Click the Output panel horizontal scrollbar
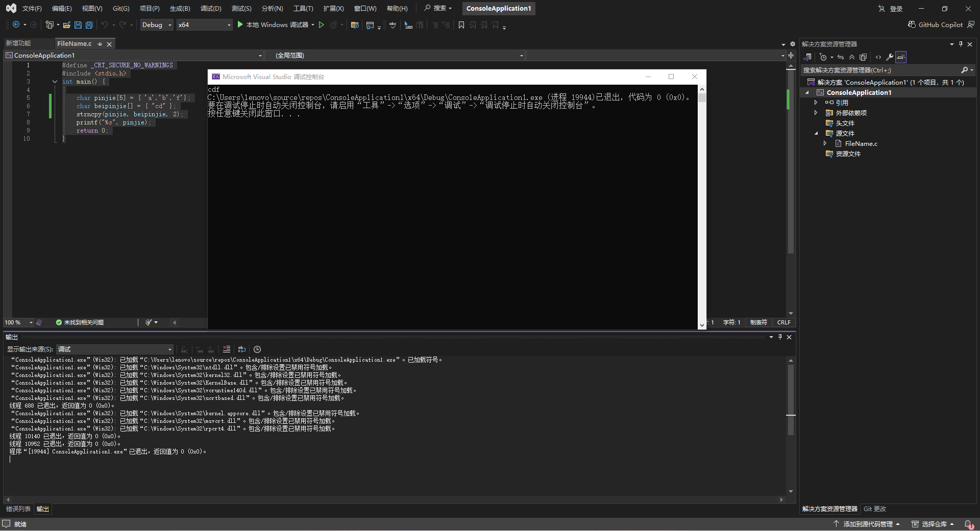 pos(394,500)
